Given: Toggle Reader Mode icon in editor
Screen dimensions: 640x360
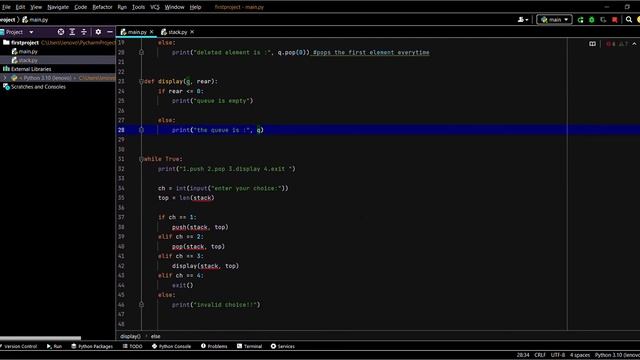Looking at the screenshot, I should (592, 44).
